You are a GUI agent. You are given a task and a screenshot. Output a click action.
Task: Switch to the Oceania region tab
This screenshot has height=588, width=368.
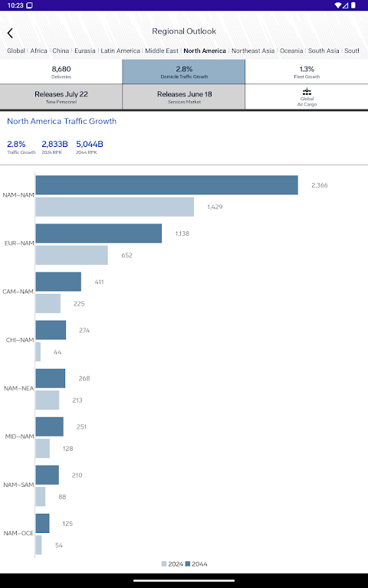coord(291,51)
